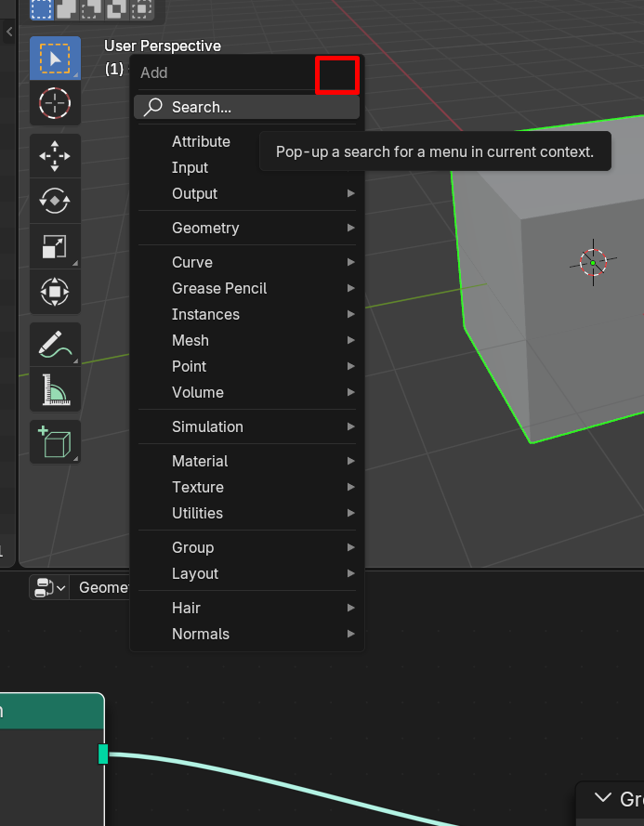Open the Mesh submenu
Screen dimensions: 644x826
coord(246,340)
